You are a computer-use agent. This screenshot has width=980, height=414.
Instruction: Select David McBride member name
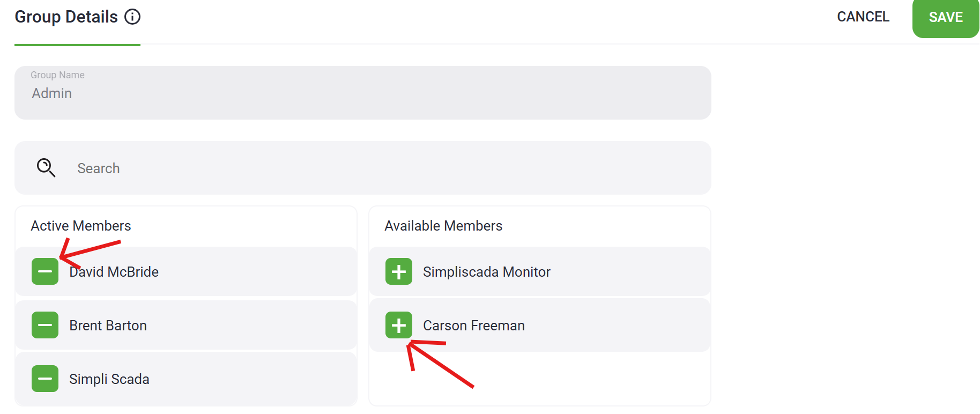[114, 272]
